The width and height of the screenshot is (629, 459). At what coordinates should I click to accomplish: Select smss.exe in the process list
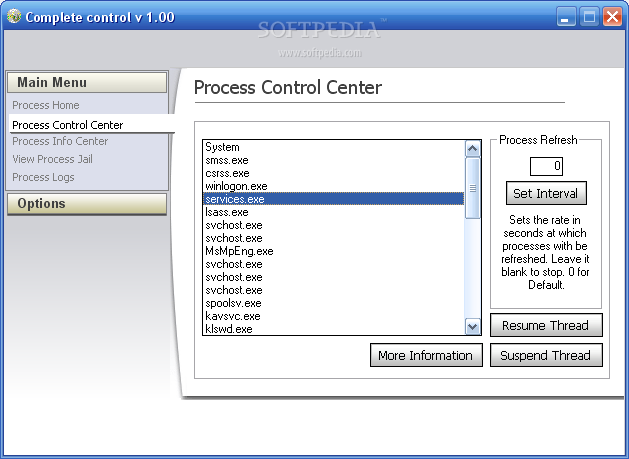[334, 160]
